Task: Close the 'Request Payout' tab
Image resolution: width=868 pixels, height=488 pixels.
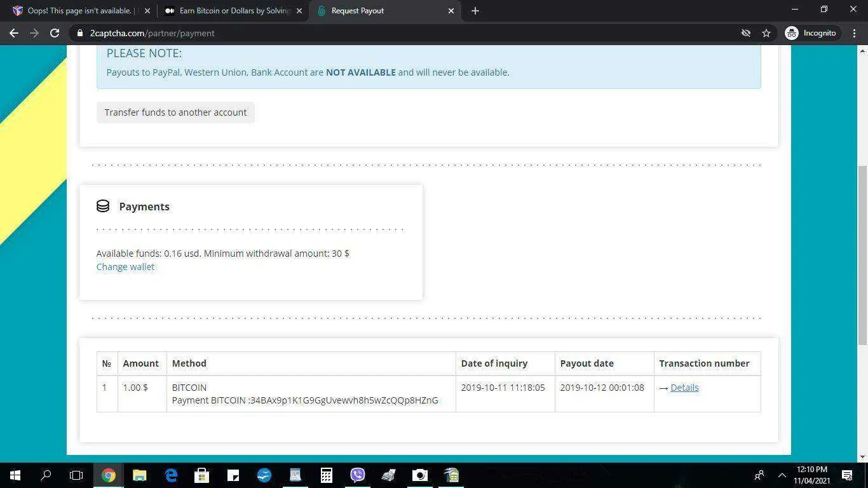Action: [x=451, y=11]
